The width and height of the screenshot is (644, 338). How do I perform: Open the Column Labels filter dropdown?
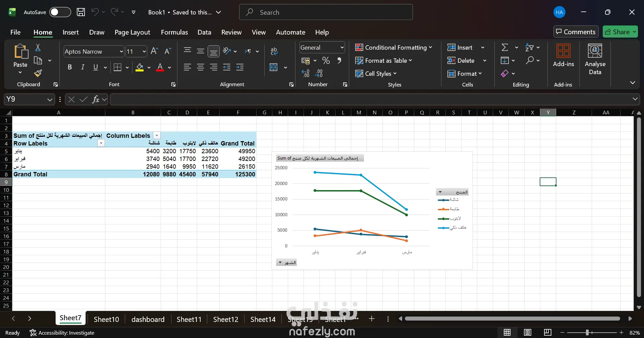tap(157, 135)
